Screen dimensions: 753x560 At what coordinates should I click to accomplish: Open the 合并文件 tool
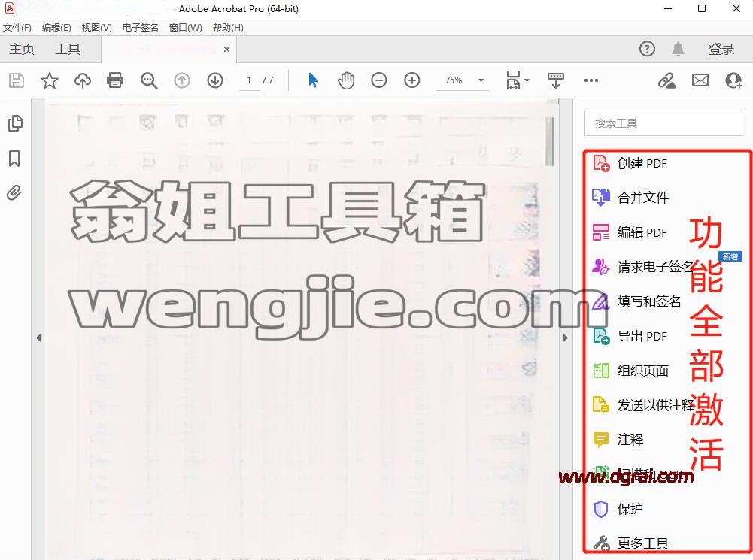tap(630, 198)
